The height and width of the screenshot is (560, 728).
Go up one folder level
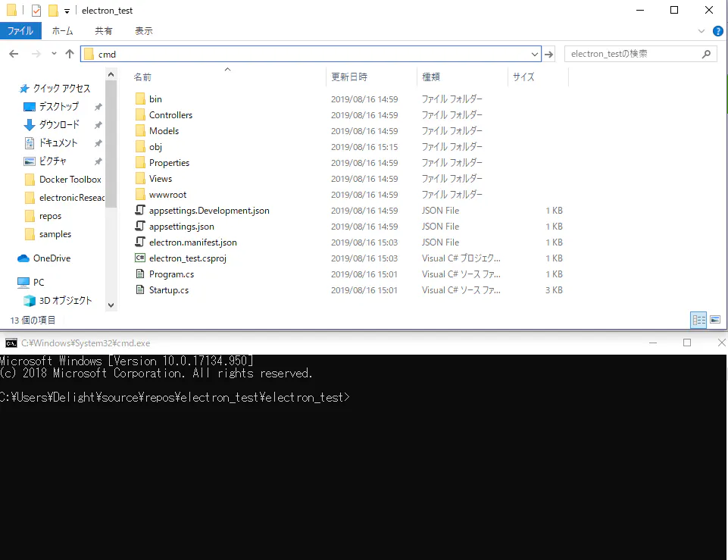coord(70,54)
